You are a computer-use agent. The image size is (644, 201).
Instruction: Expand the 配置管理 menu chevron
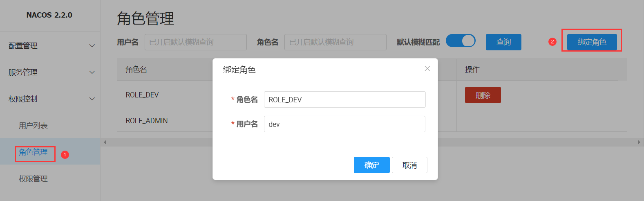[92, 46]
